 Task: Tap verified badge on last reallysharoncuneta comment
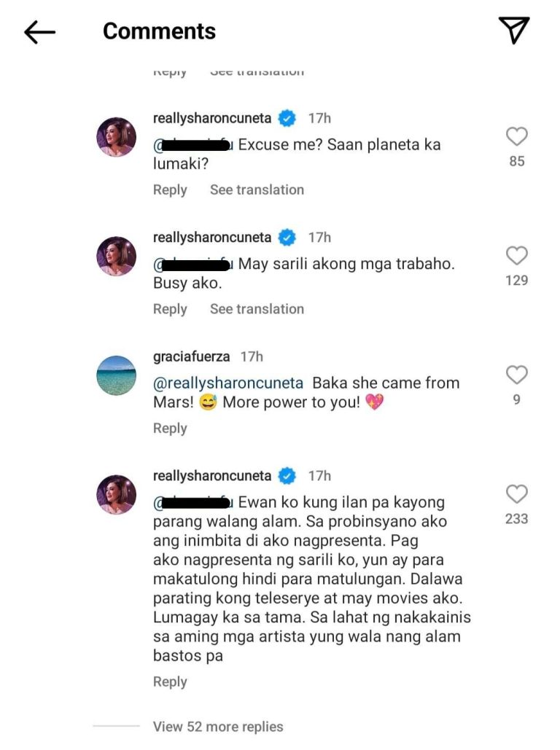[287, 475]
